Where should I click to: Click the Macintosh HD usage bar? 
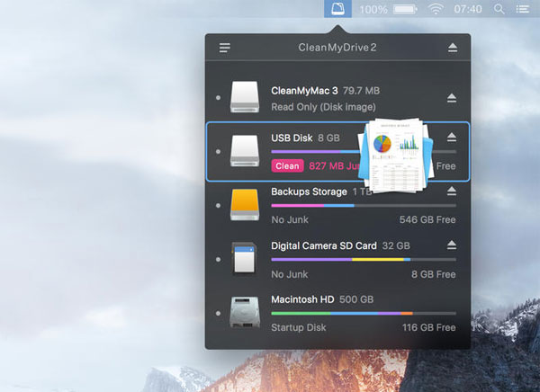[364, 313]
